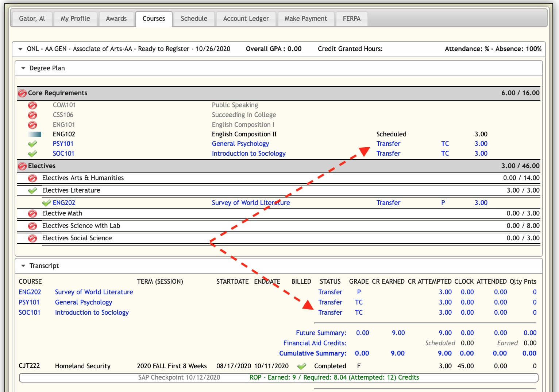This screenshot has height=392, width=559.
Task: Expand the Electives Arts & Humanities row
Action: (83, 178)
